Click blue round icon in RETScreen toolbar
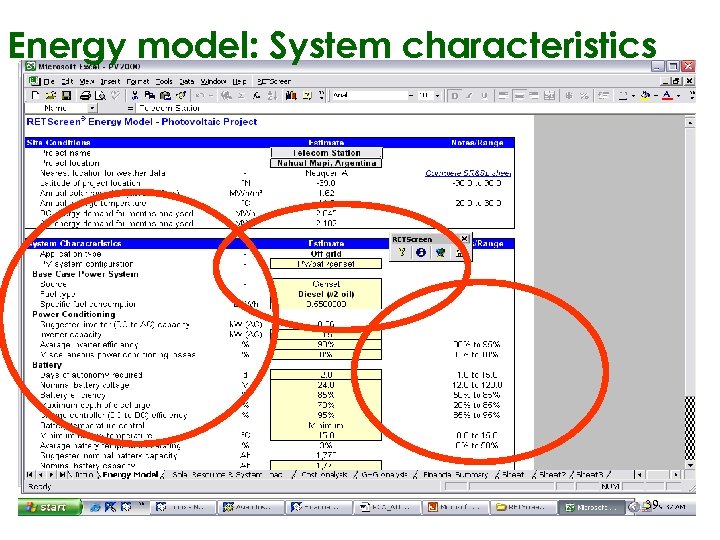720x540 pixels. tap(421, 253)
